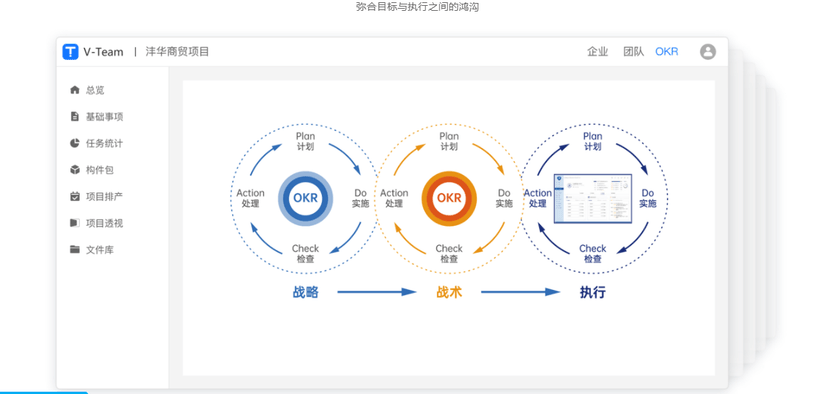Select the OKR tab in header
The width and height of the screenshot is (828, 394).
[666, 52]
